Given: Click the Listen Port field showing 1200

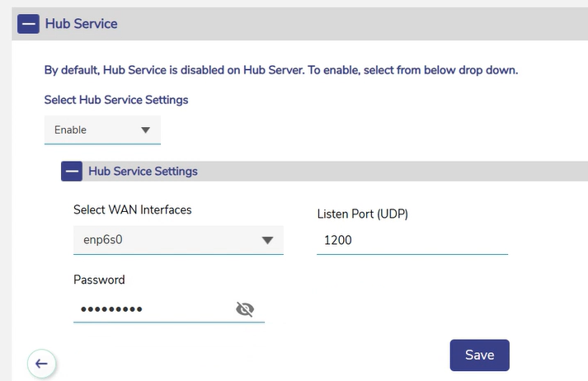Looking at the screenshot, I should [411, 241].
